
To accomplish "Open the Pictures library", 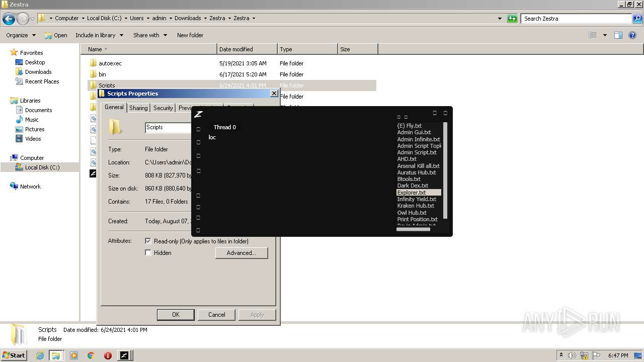I will coord(35,129).
